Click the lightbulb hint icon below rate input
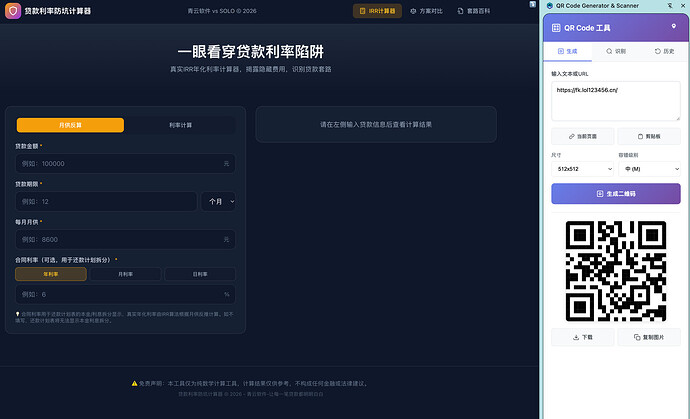 pyautogui.click(x=18, y=314)
